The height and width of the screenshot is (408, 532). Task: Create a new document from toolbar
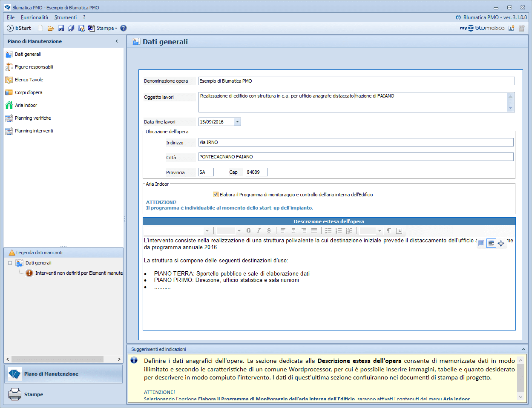point(40,28)
